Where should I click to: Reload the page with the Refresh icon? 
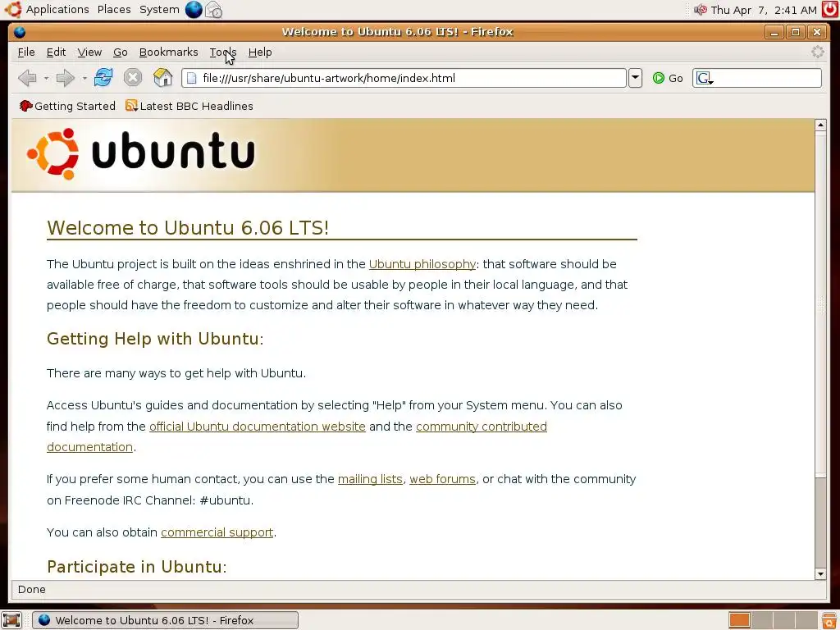pyautogui.click(x=103, y=78)
